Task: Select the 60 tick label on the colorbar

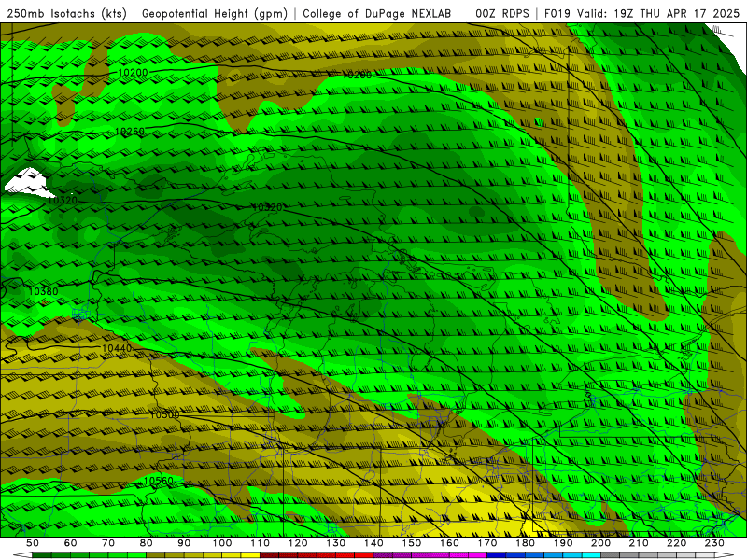Action: coord(70,543)
